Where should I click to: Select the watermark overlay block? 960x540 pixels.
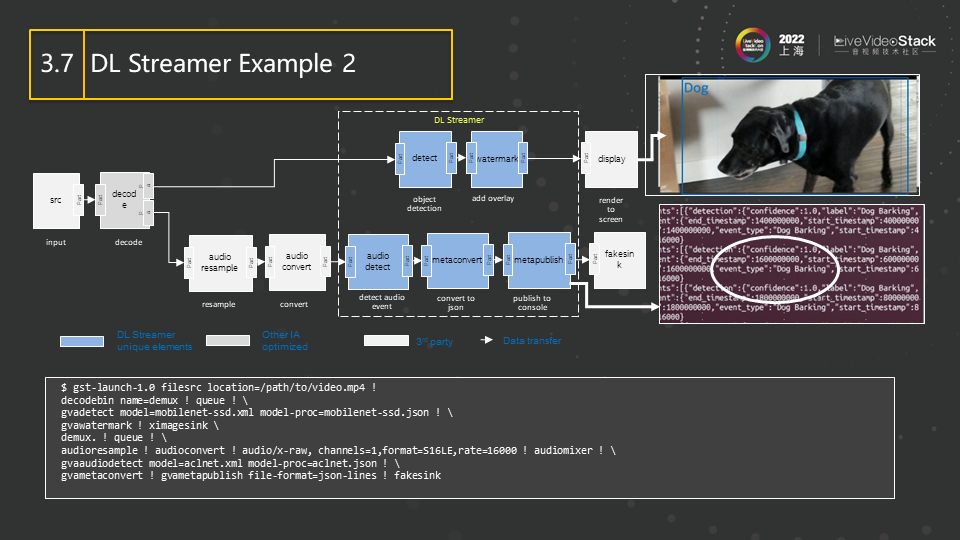[x=497, y=158]
